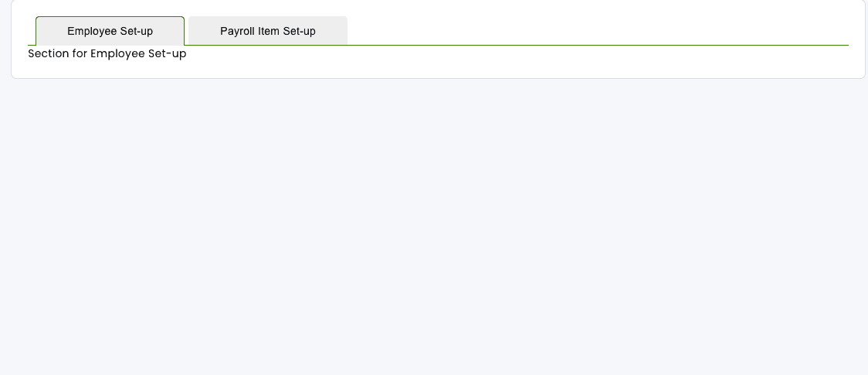Image resolution: width=868 pixels, height=375 pixels.
Task: Click "Set-up" in the Employee tab label
Action: coord(137,32)
